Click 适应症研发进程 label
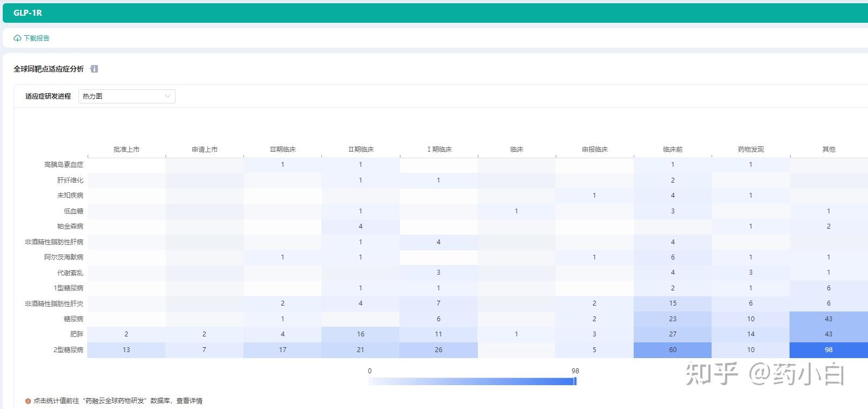 [48, 96]
